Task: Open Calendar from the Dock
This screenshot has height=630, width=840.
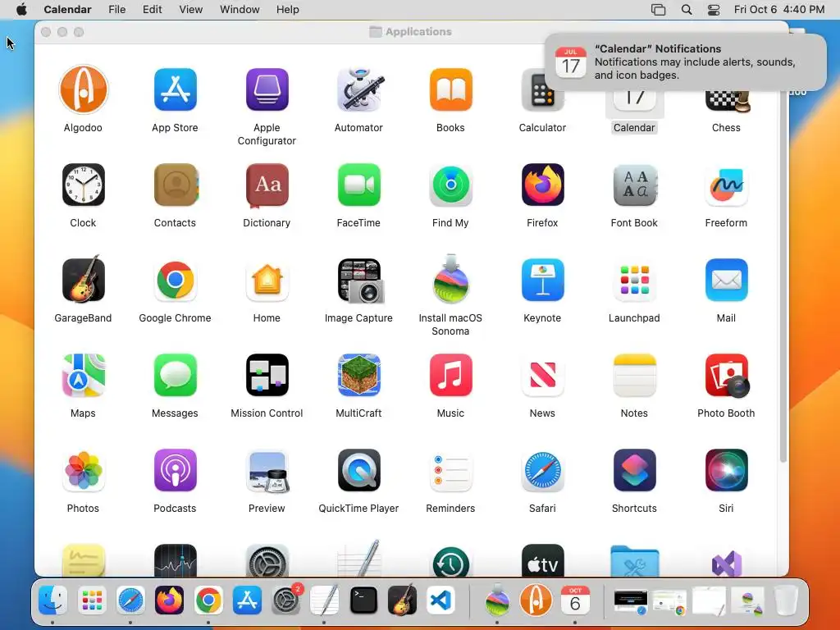Action: point(575,600)
